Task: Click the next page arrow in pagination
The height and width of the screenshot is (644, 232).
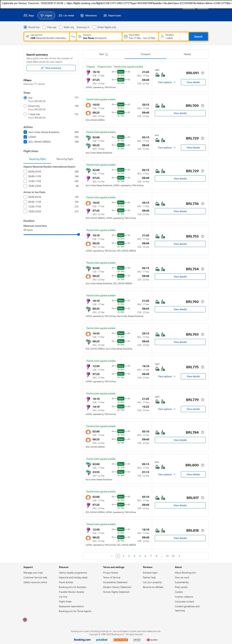Action: [x=179, y=556]
